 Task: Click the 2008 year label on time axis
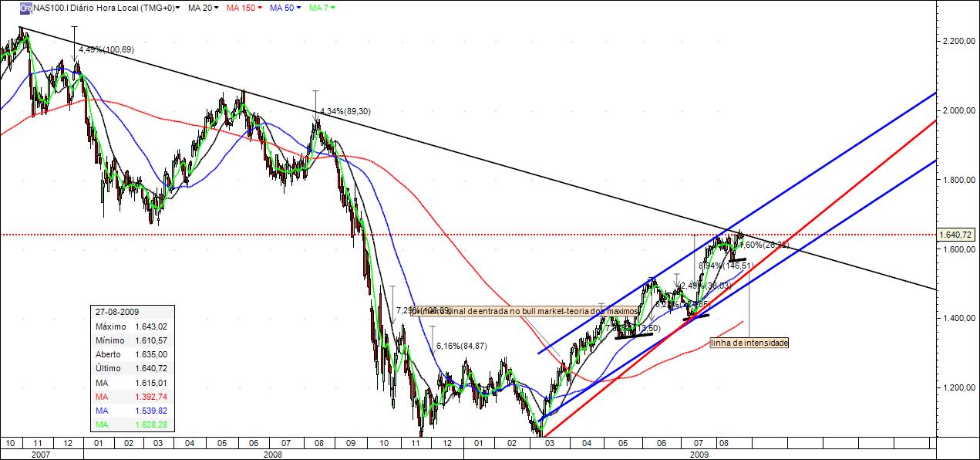tap(273, 455)
